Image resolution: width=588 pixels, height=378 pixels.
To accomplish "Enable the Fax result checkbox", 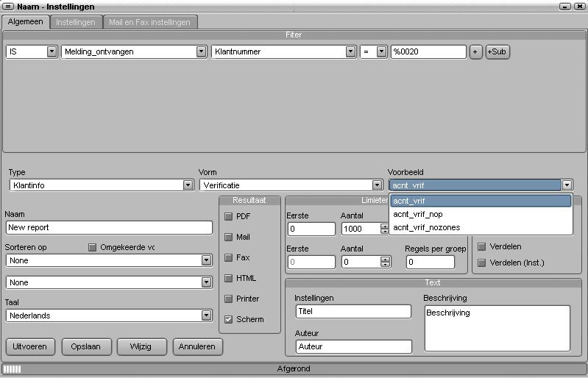I will [x=228, y=257].
